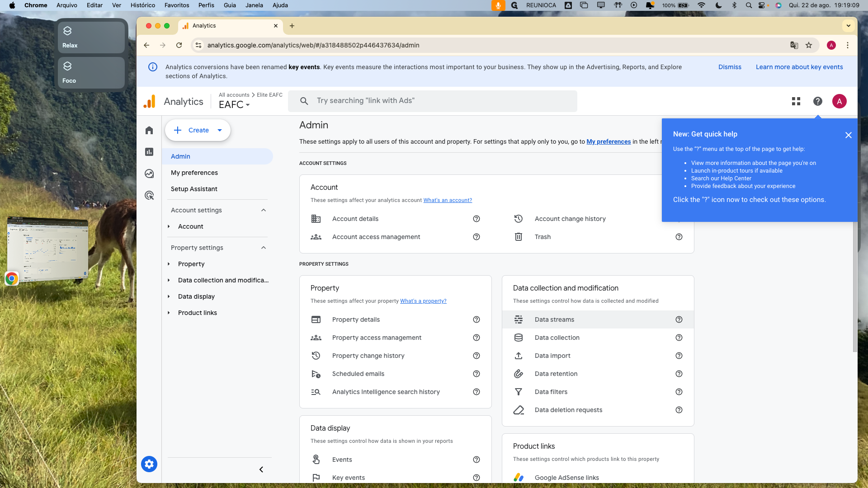Click the Help question mark icon in the header

[818, 101]
